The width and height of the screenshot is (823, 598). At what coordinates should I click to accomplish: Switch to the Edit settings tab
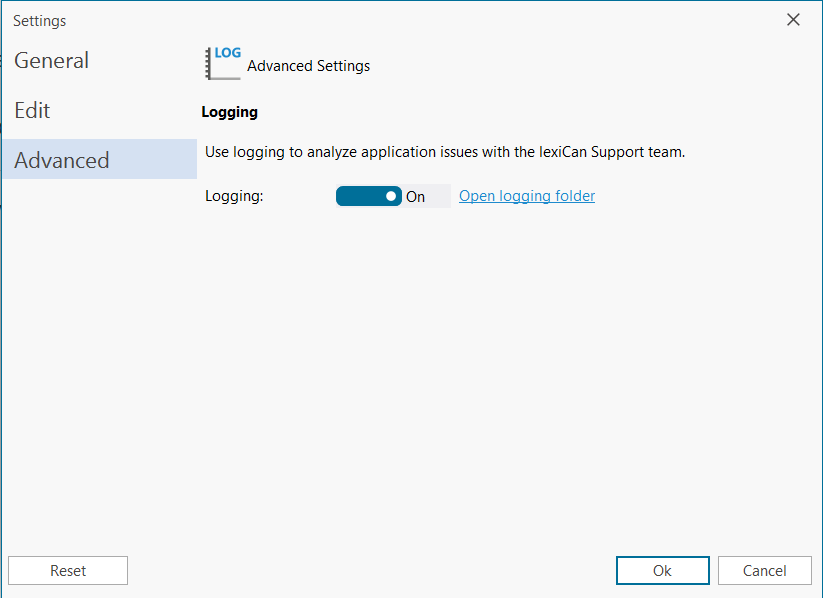click(32, 110)
